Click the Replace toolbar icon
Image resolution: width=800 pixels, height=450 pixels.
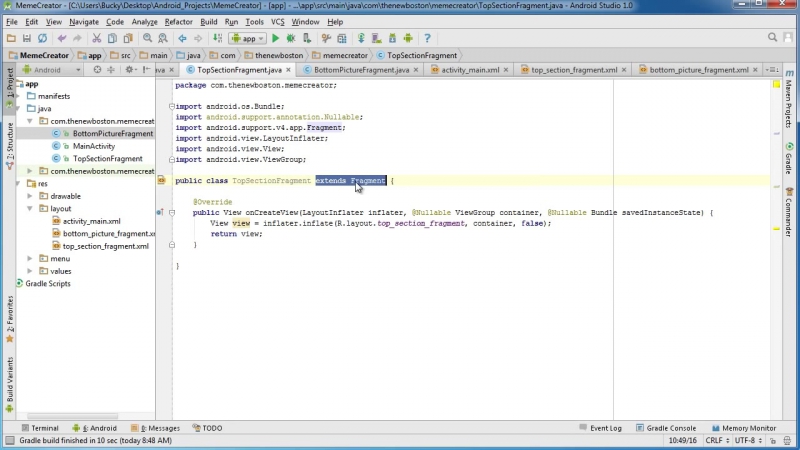tap(163, 38)
